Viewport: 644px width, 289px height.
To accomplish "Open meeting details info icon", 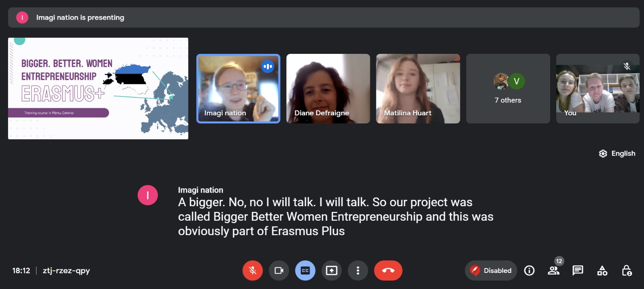I will pyautogui.click(x=529, y=271).
